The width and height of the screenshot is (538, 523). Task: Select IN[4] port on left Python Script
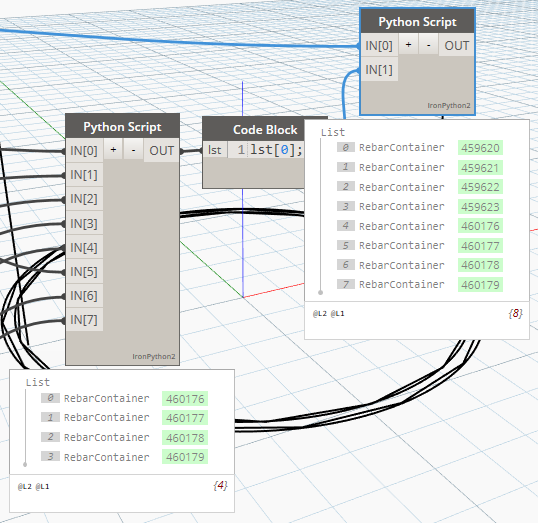84,247
